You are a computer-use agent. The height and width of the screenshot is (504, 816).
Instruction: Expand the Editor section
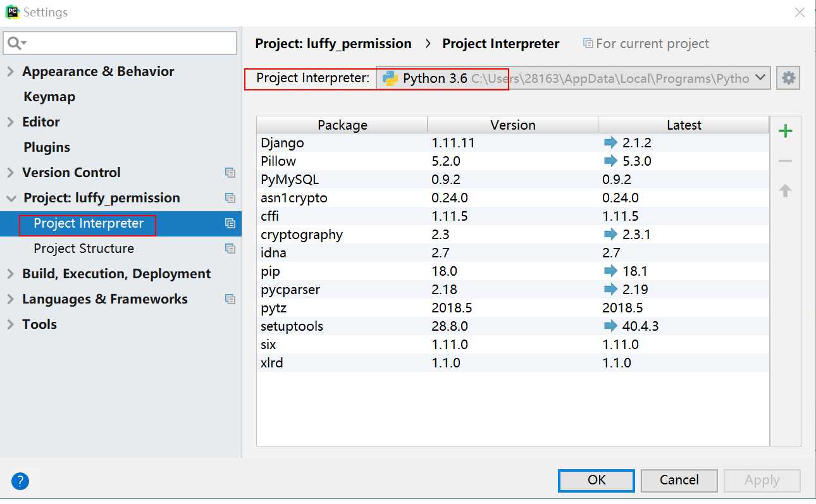tap(10, 122)
